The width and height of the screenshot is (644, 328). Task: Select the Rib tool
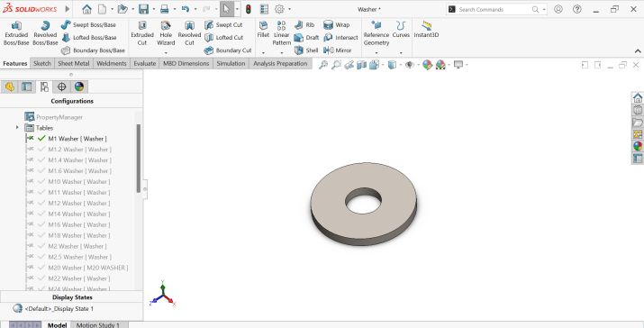tap(304, 24)
